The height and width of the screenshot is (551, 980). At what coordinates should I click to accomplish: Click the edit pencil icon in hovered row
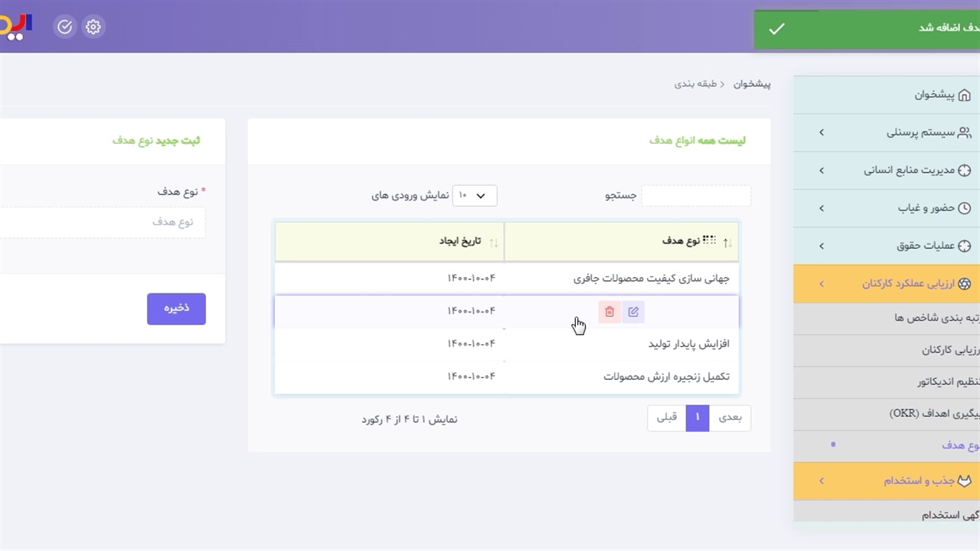click(x=633, y=311)
